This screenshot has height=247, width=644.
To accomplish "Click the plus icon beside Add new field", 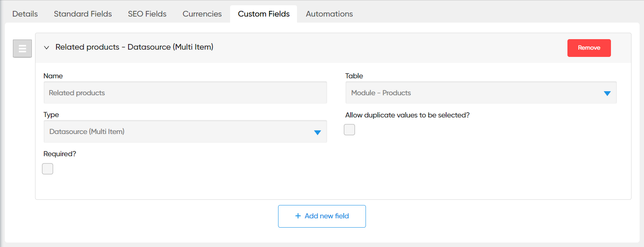I will [298, 216].
